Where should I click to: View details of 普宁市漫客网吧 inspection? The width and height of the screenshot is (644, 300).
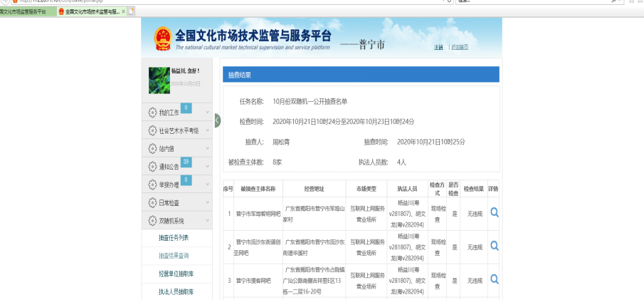(x=494, y=280)
